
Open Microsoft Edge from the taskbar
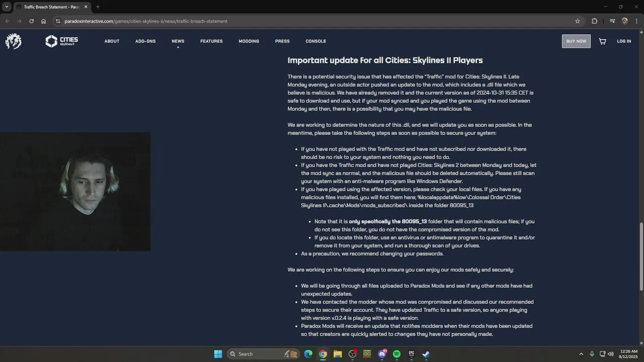tap(308, 354)
